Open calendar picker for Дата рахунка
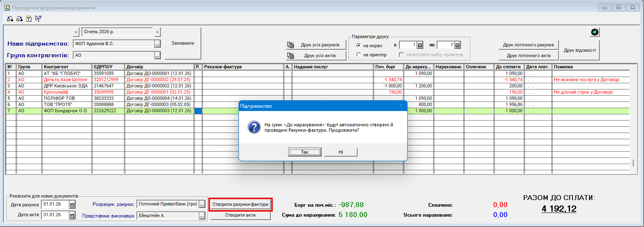Screen dimensions: 644x227 coord(72,205)
